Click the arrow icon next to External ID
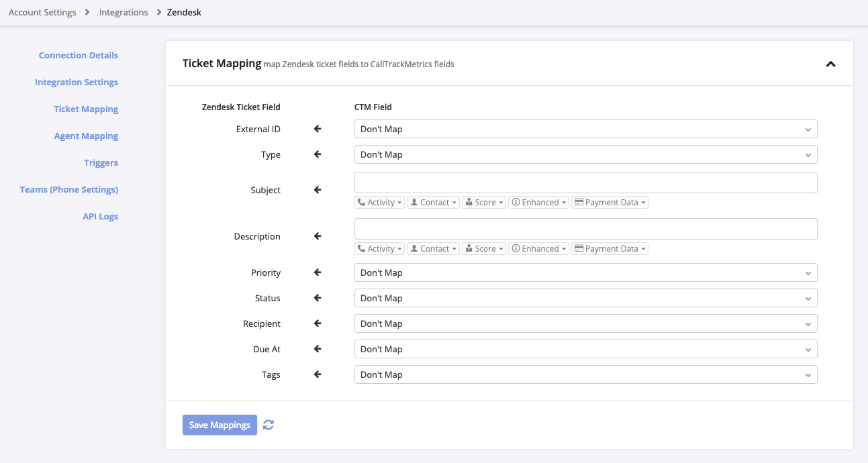868x463 pixels. tap(318, 129)
